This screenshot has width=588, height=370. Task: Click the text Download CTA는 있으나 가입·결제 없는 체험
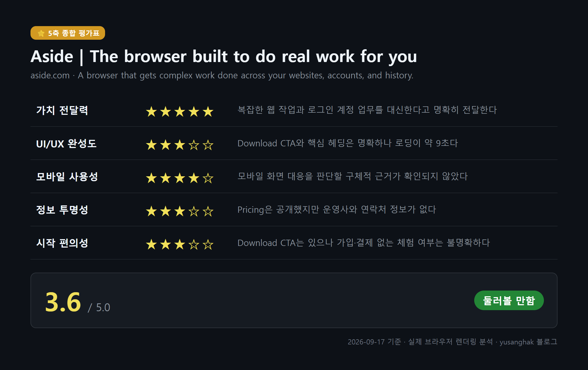pos(326,243)
